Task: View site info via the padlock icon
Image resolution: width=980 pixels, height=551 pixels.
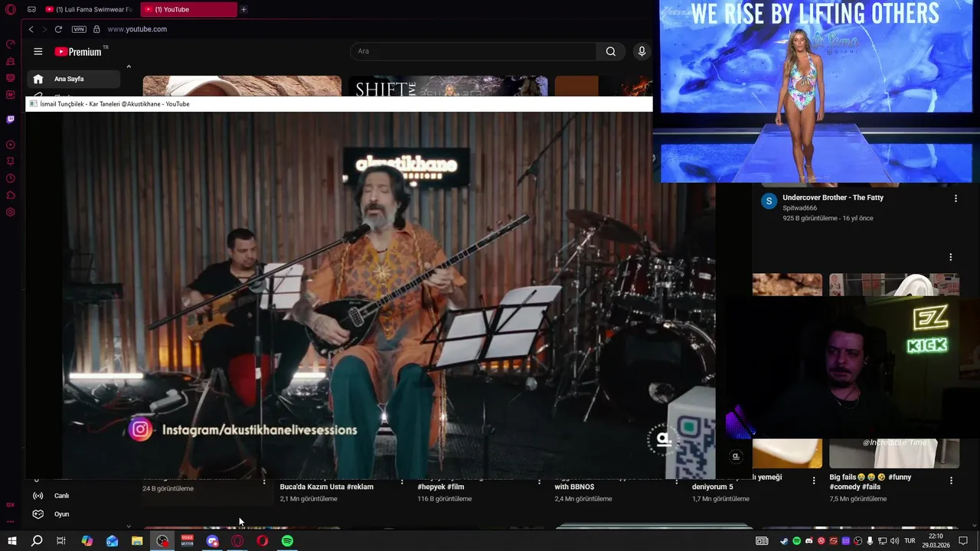Action: pyautogui.click(x=96, y=29)
